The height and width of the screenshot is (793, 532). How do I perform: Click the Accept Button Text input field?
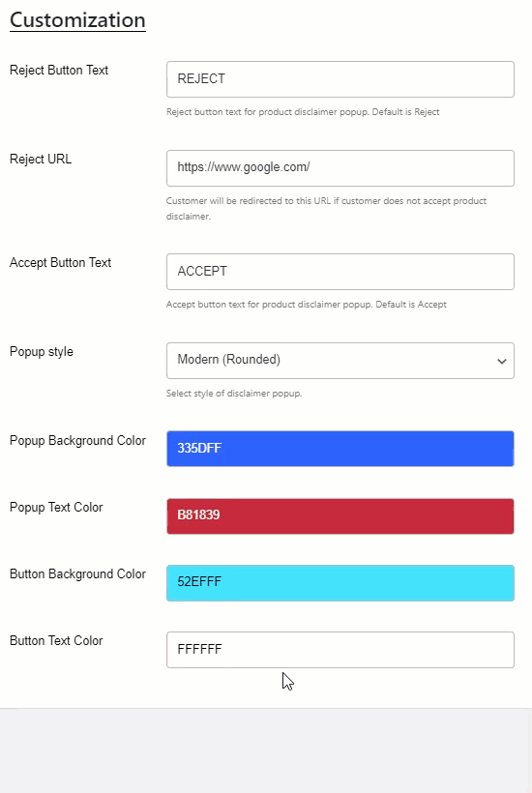click(x=340, y=272)
